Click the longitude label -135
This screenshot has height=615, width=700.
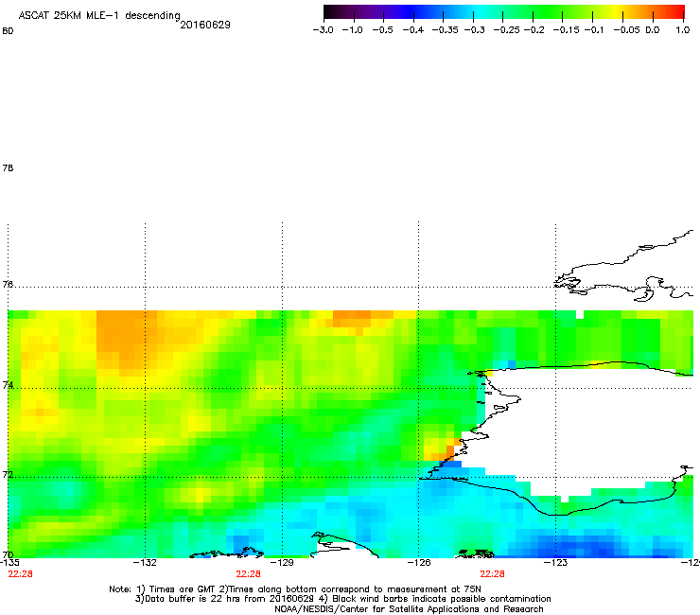[x=9, y=562]
